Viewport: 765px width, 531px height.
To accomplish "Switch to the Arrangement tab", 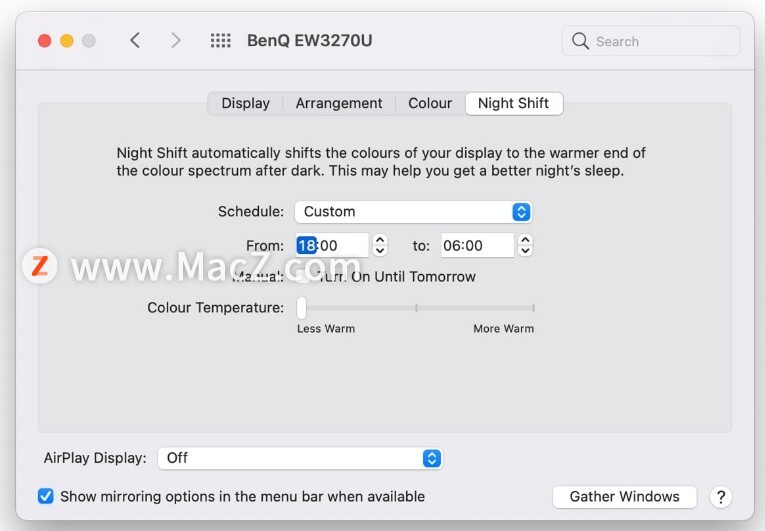I will (339, 103).
